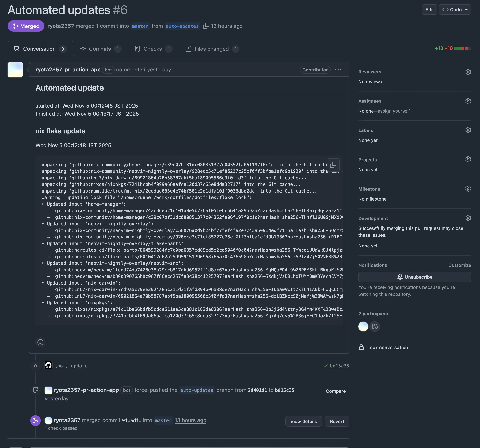This screenshot has height=448, width=480.
Task: Add an emoji reaction to the bot comment
Action: 40,342
